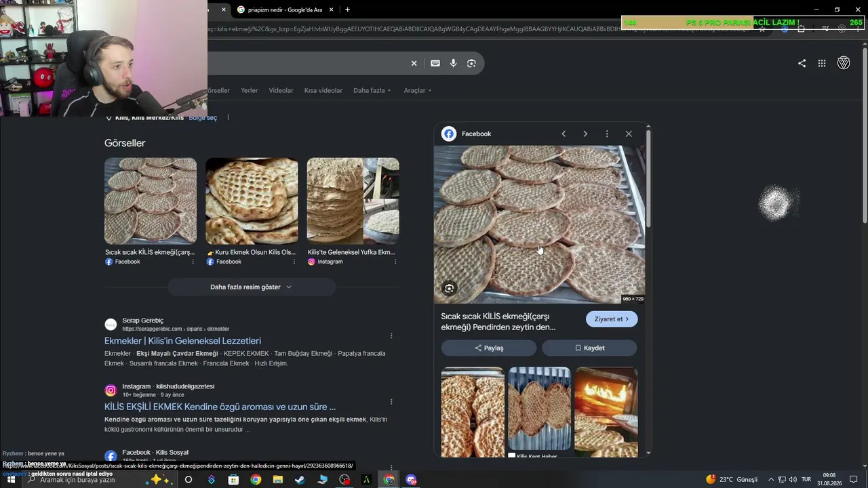The image size is (868, 488).
Task: Open KİLİS EKŞİLİ EKMEK result link
Action: pos(220,407)
